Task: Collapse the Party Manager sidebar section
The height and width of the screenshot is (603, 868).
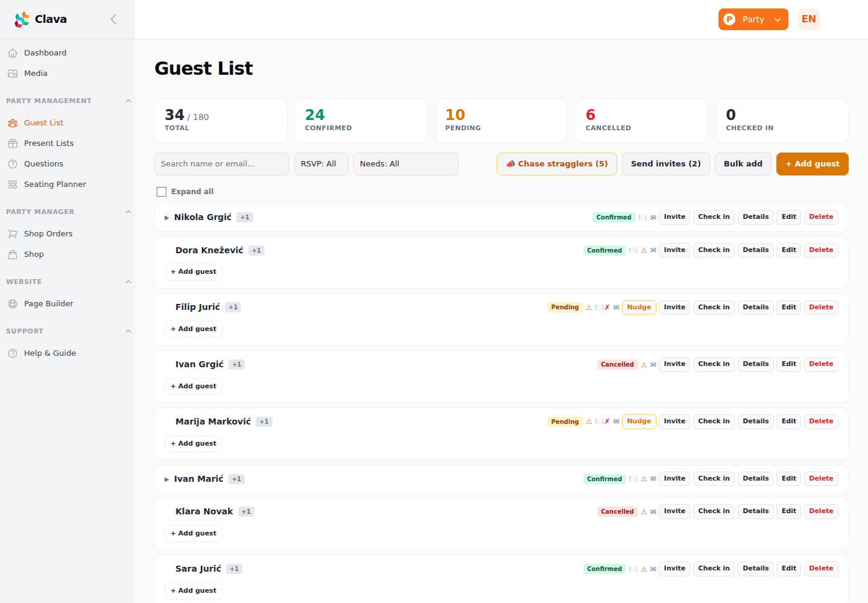Action: point(128,212)
